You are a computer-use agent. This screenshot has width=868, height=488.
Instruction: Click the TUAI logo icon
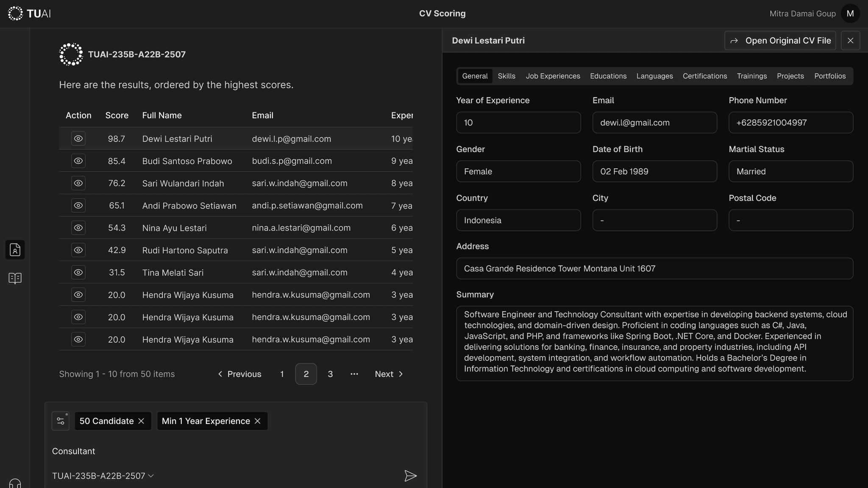16,14
